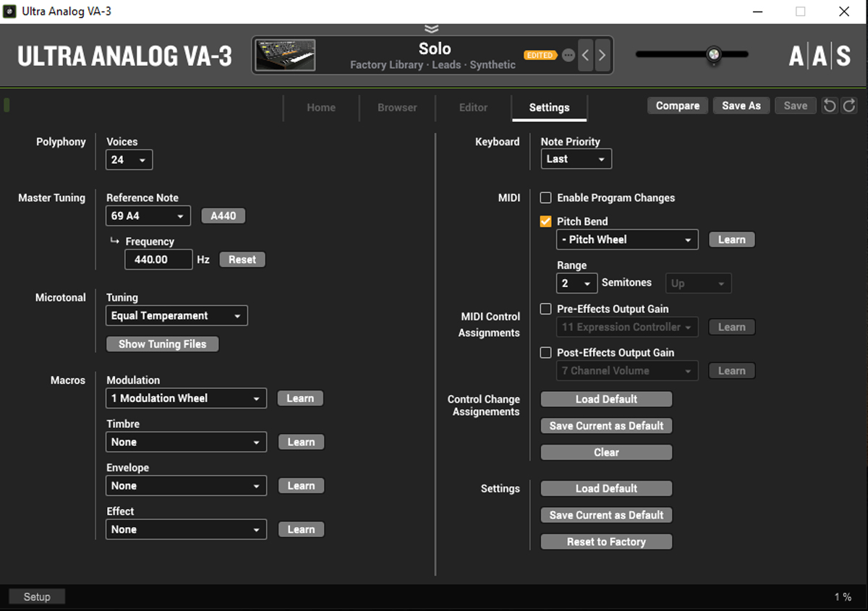Open the Effect macro dropdown
868x611 pixels.
(187, 529)
